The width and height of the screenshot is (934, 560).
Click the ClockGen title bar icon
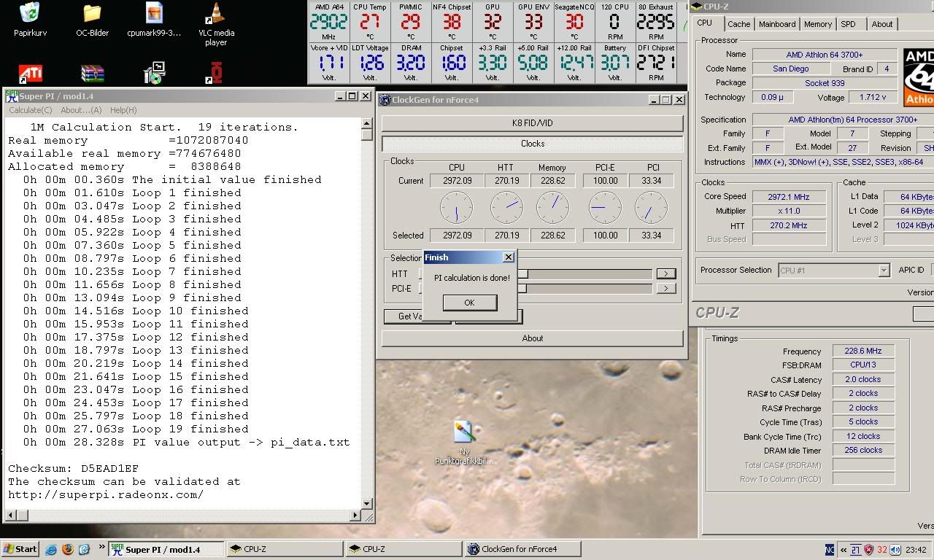click(x=385, y=100)
